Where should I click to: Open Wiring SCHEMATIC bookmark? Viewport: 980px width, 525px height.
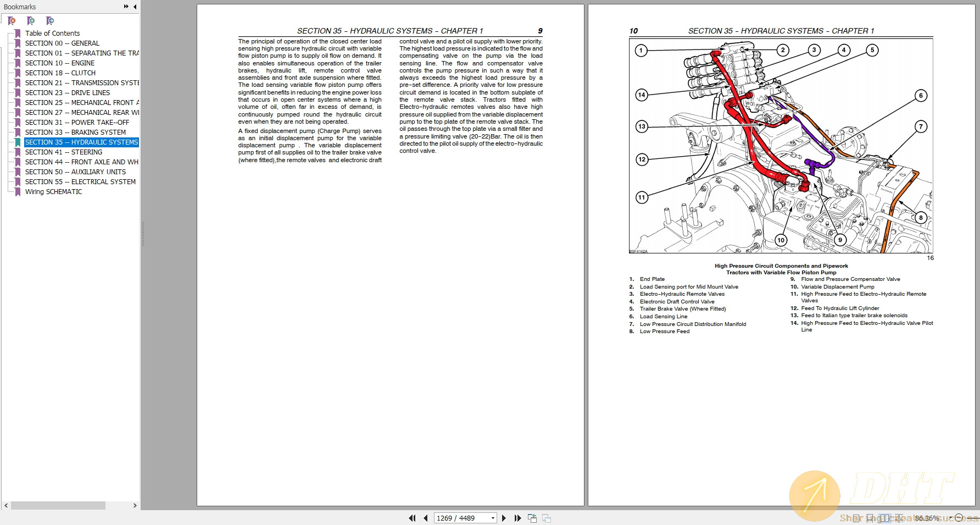tap(53, 191)
